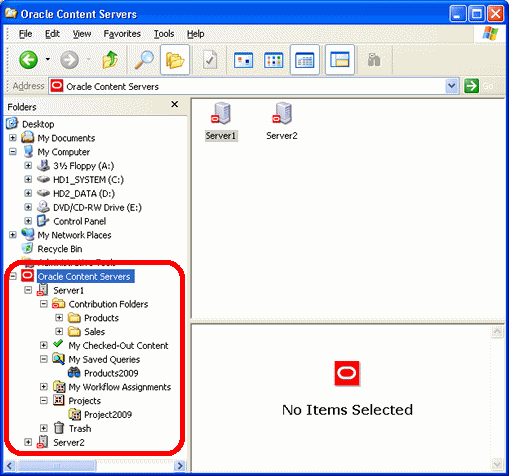The width and height of the screenshot is (509, 476).
Task: Open the Address bar dropdown
Action: pyautogui.click(x=452, y=86)
